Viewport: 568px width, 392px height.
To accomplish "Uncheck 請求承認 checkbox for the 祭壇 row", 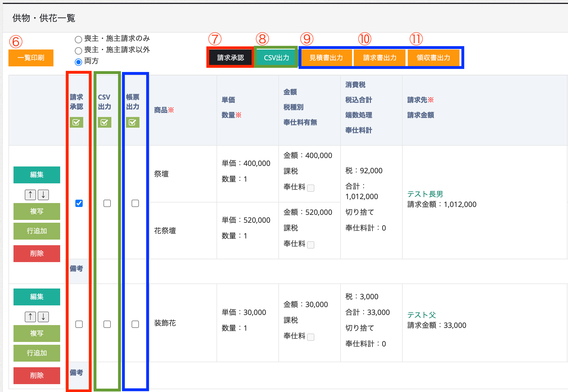I will (79, 203).
